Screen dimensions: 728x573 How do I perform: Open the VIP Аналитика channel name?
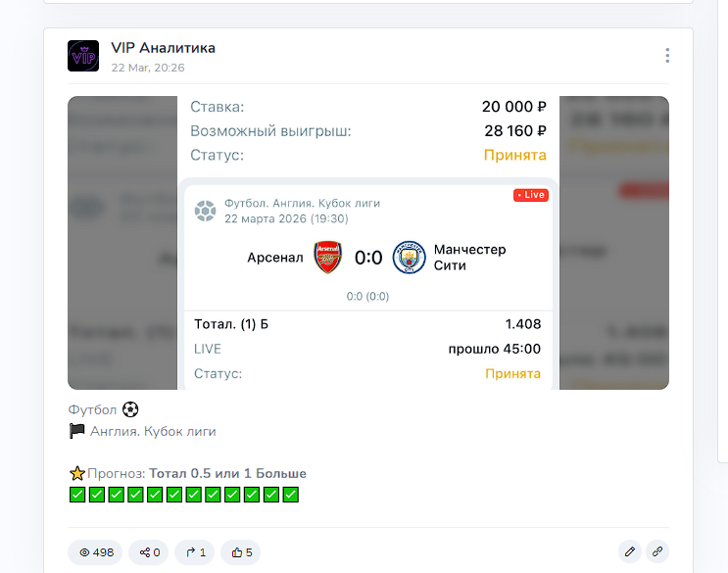[x=163, y=48]
